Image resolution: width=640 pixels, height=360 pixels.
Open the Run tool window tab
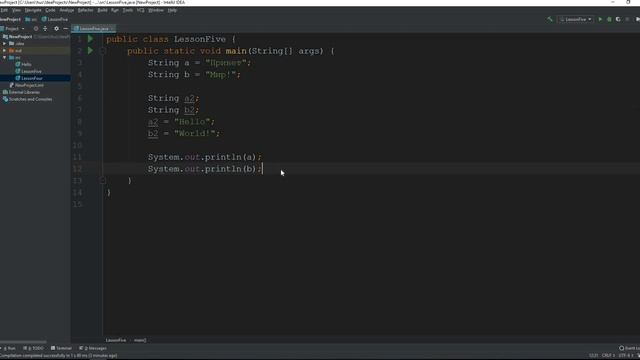[x=9, y=348]
